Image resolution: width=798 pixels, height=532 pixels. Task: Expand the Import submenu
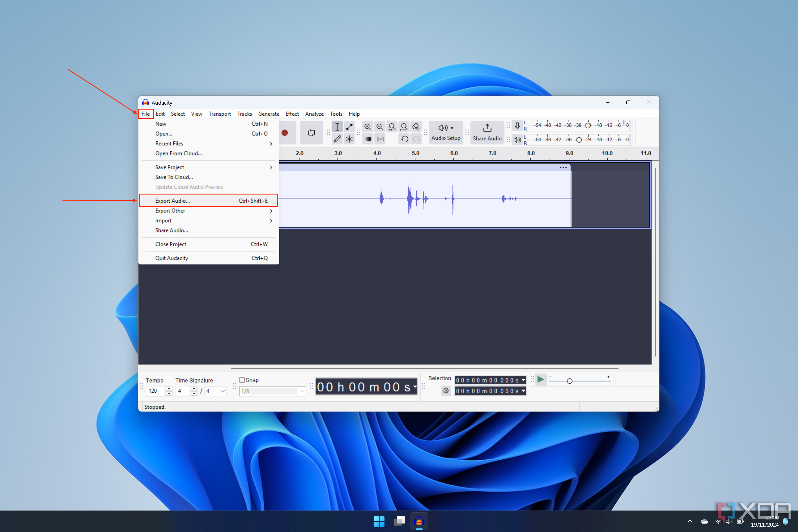209,220
